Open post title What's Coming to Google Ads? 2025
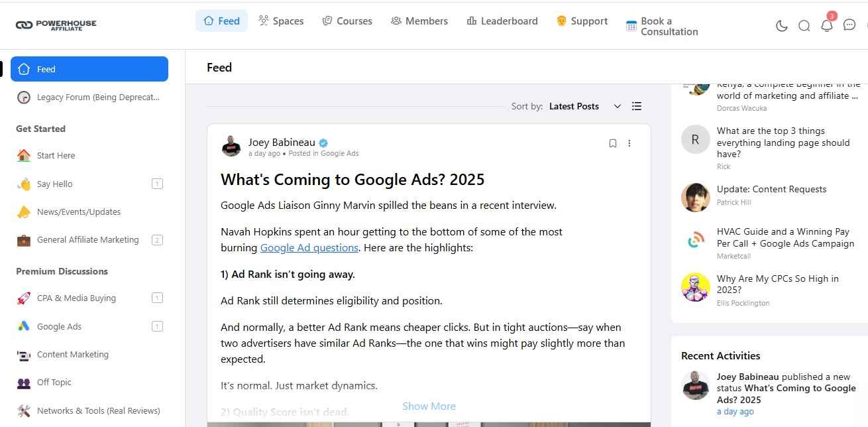868x427 pixels. [353, 179]
